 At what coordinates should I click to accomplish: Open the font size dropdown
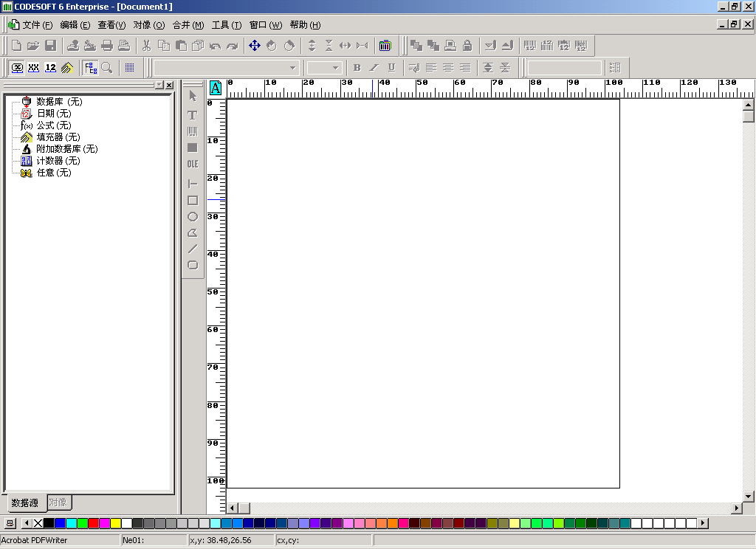pos(336,68)
